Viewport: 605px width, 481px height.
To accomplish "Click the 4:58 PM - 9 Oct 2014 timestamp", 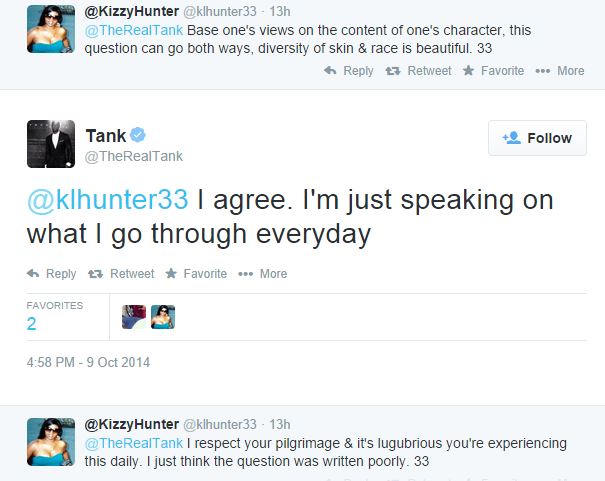I will (x=88, y=362).
